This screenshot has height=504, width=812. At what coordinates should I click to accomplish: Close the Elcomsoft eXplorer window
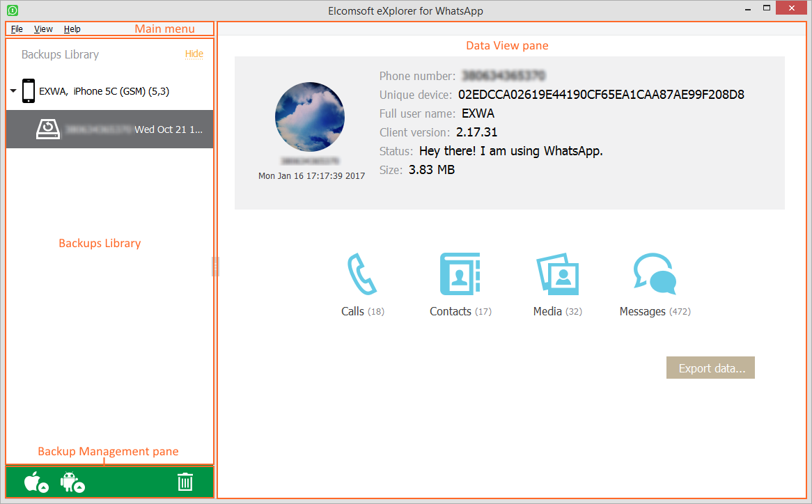tap(791, 8)
